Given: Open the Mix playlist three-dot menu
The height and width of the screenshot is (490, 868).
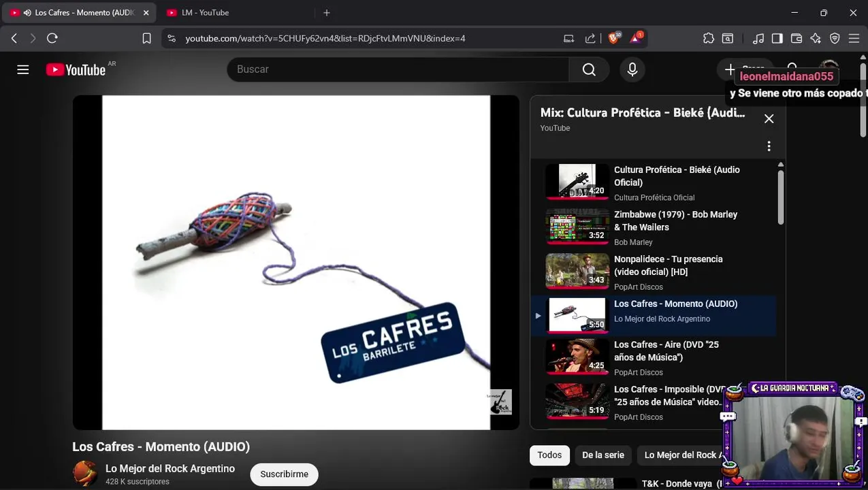Looking at the screenshot, I should [769, 146].
